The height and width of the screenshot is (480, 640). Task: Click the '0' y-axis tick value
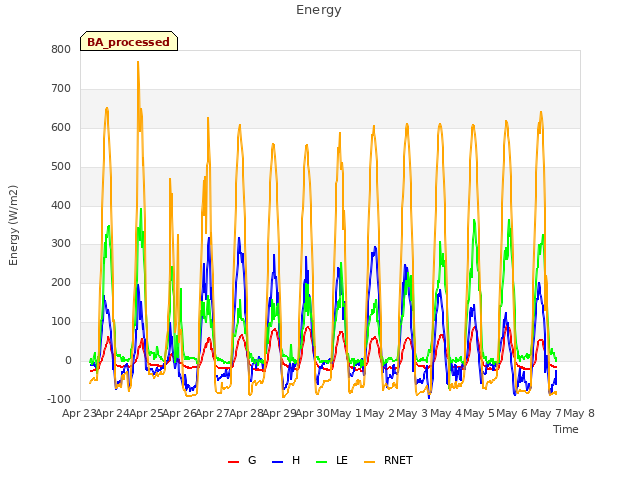click(x=68, y=361)
